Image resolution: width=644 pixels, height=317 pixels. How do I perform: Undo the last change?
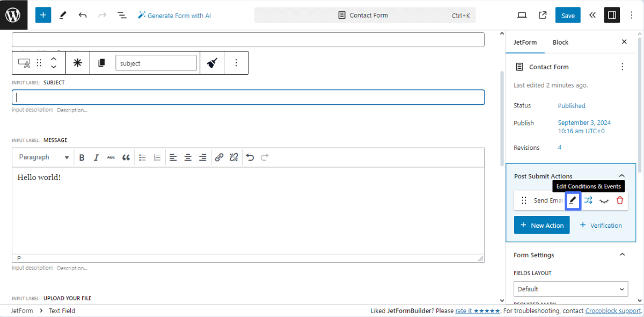point(83,15)
